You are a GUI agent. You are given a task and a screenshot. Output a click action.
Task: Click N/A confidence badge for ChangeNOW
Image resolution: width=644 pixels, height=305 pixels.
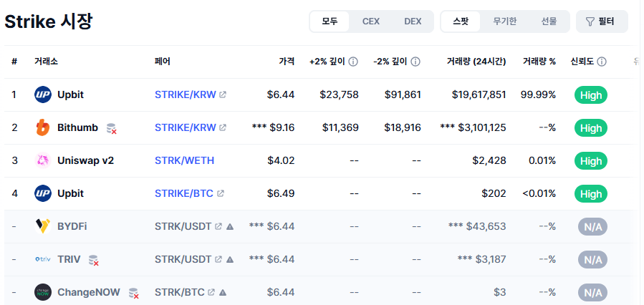592,293
